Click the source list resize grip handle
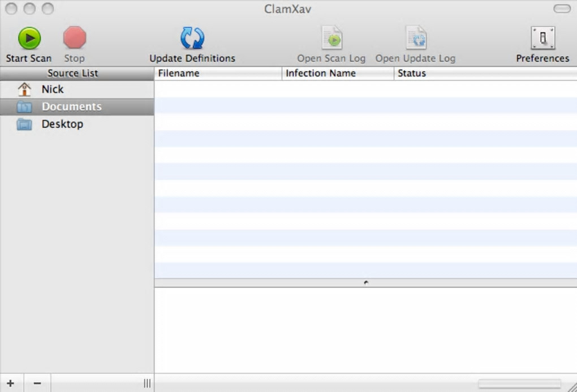This screenshot has width=577, height=392. pyautogui.click(x=147, y=383)
